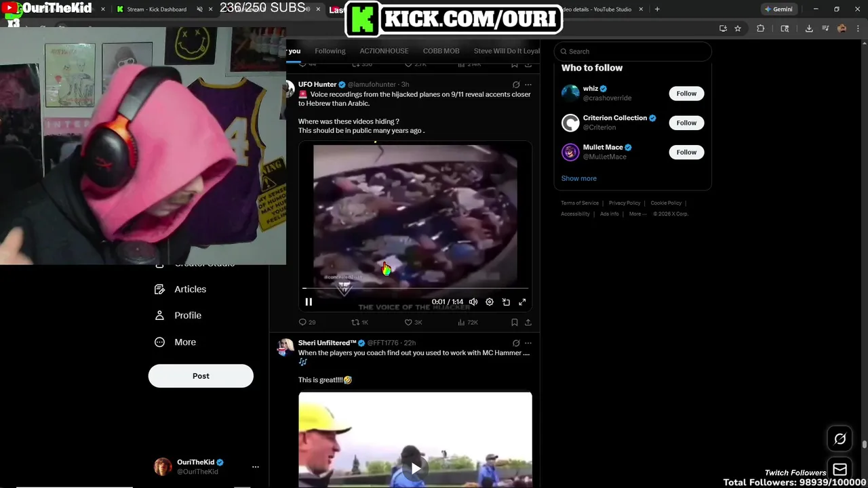Click the page scrollbar thumb
Viewport: 868px width, 488px height.
coord(864,445)
